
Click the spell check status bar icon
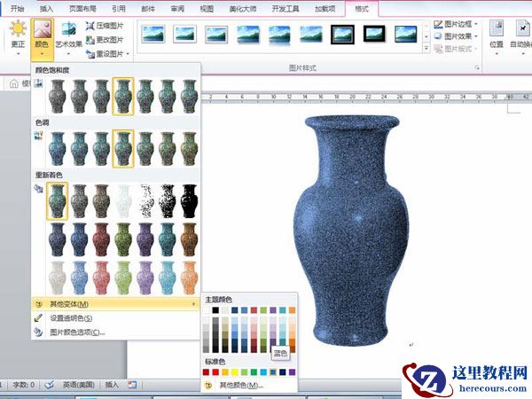click(x=50, y=385)
